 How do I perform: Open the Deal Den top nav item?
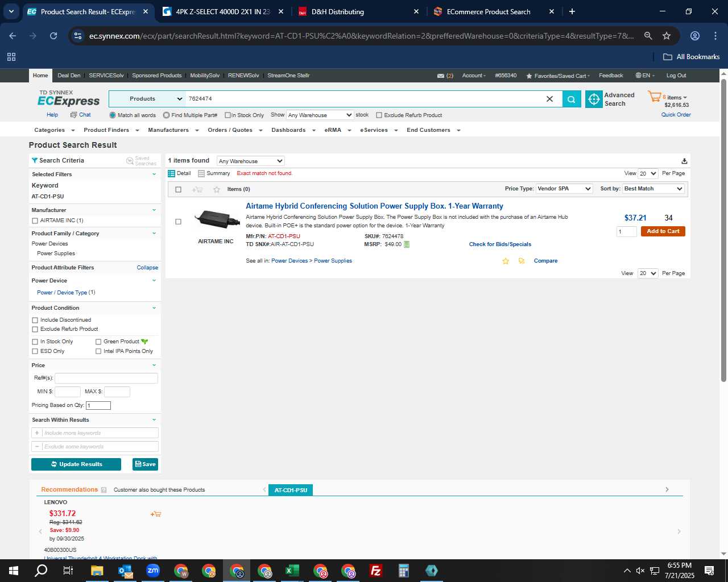coord(69,76)
